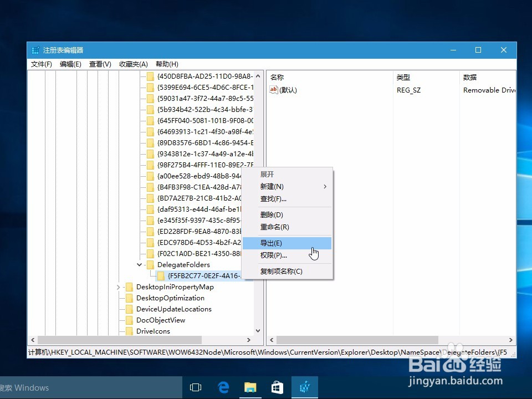Click the DelegateFolders folder icon
This screenshot has width=532, height=399.
point(150,265)
